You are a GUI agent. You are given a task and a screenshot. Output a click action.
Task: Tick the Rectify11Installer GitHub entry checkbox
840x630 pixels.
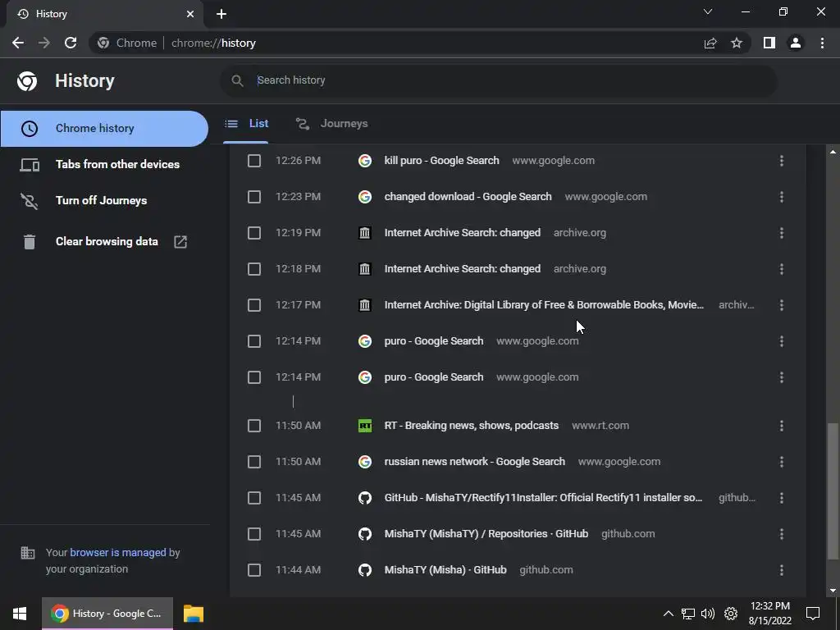(254, 498)
